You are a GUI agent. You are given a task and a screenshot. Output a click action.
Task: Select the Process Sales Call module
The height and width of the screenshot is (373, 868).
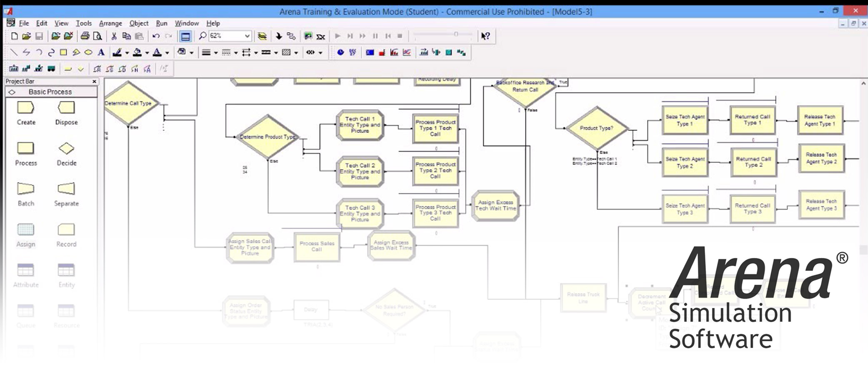click(x=317, y=247)
